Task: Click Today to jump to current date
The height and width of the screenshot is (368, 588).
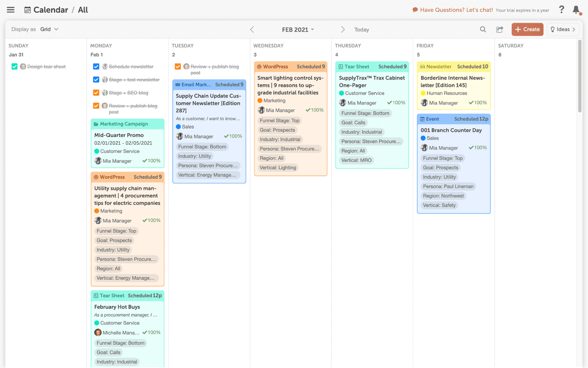Action: [361, 29]
